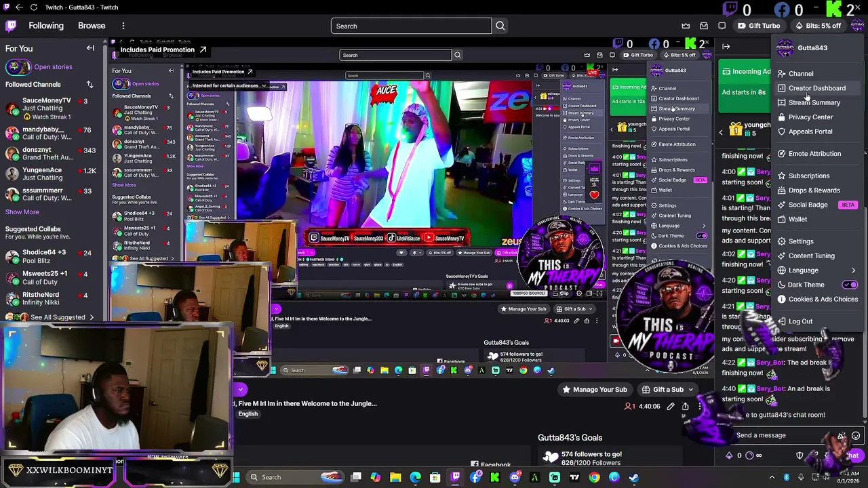Open Kick app on the Windows taskbar

click(x=495, y=477)
